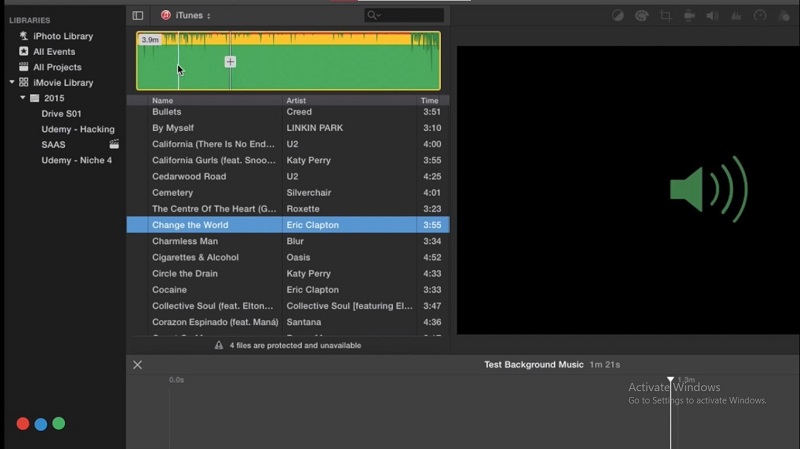Click the blue circle at bottom left

pos(41,423)
